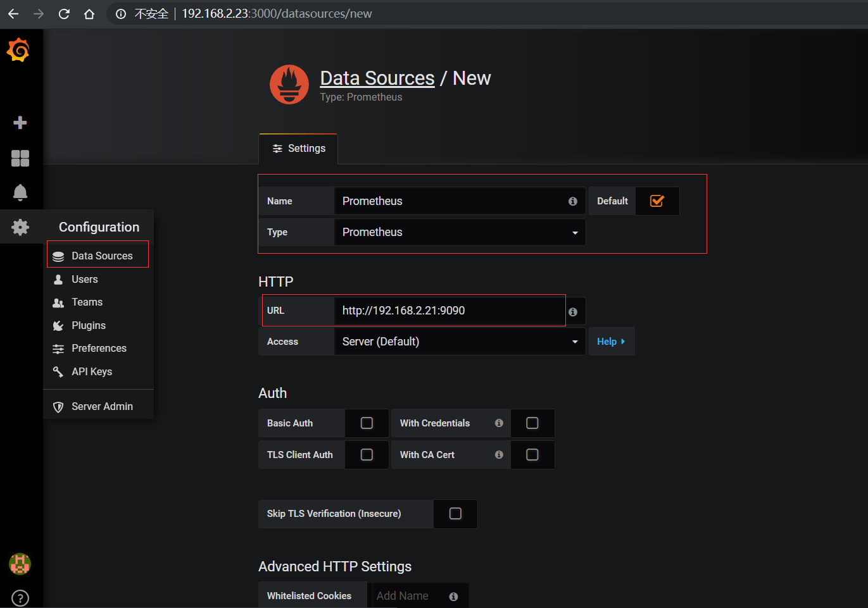The image size is (868, 608).
Task: Open the Help question mark icon
Action: coord(20,598)
